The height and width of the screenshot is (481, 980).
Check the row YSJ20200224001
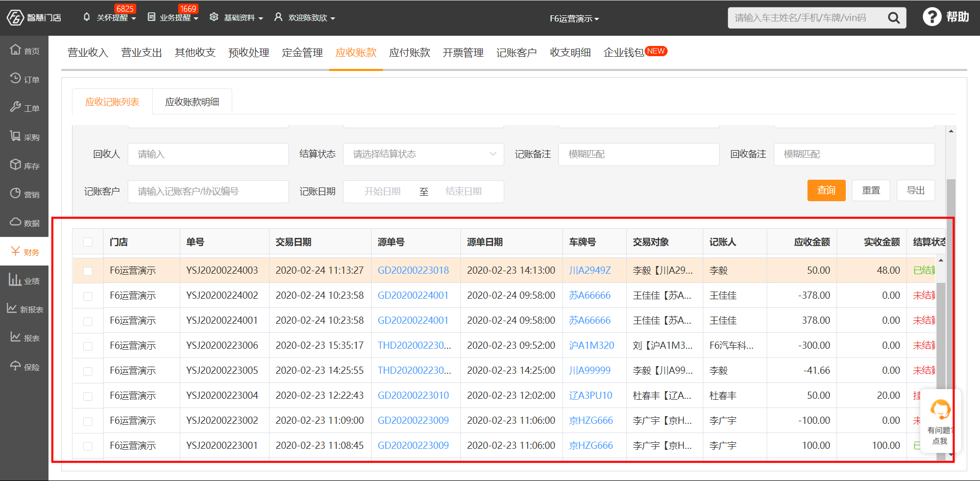88,321
